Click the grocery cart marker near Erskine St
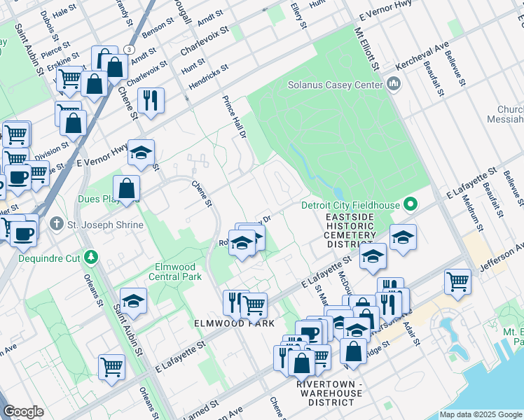The height and width of the screenshot is (420, 524). coord(69,80)
